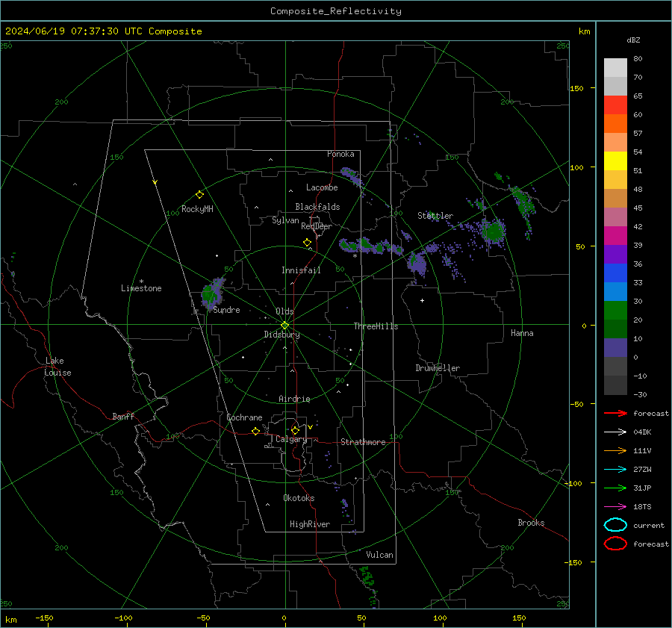
Task: Click the Vulcan label
Action: click(379, 555)
